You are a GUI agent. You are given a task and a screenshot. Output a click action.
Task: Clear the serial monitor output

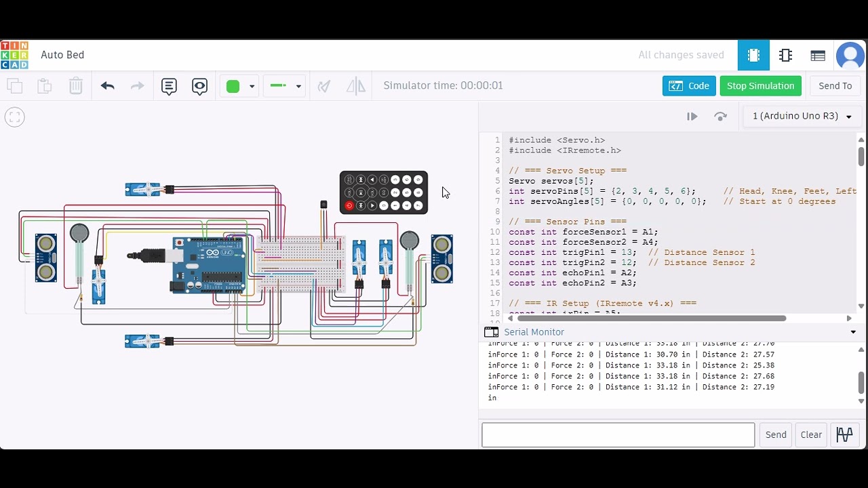click(x=811, y=434)
